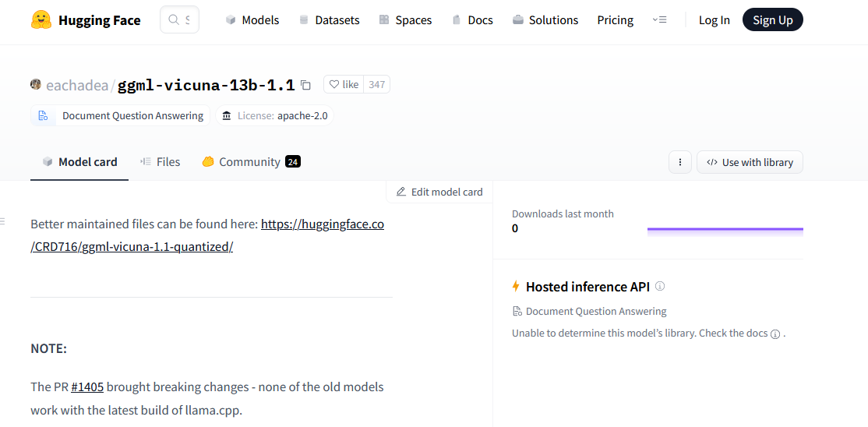Click the Document Question Answering task icon
868x427 pixels.
(x=43, y=116)
